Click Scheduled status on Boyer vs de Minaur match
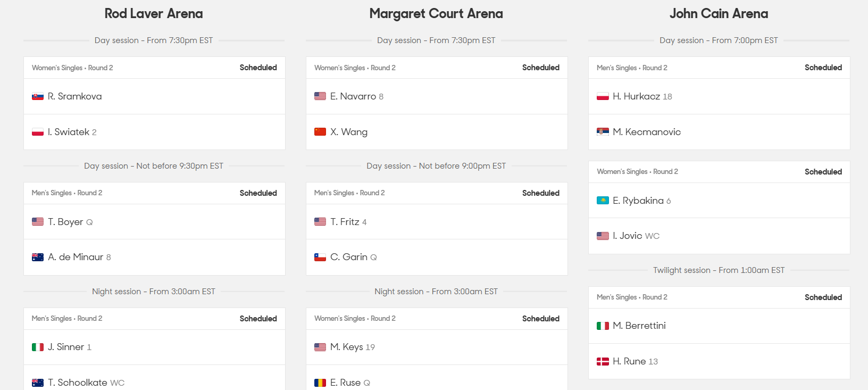Viewport: 868px width, 390px height. (258, 193)
